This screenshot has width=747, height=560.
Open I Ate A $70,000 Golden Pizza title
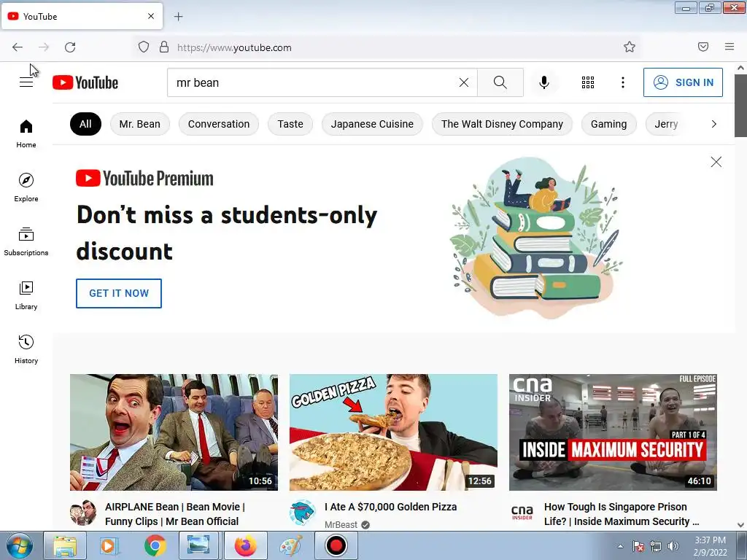click(391, 507)
